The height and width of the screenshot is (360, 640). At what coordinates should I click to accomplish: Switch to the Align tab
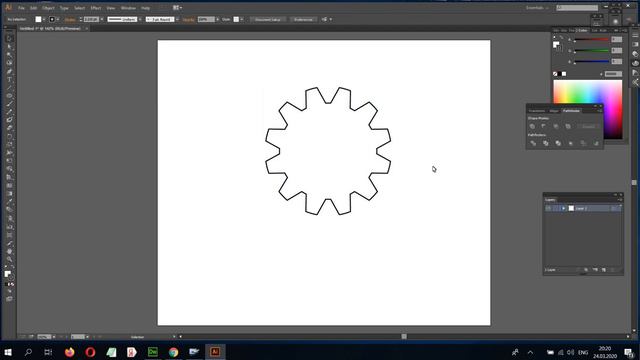pos(554,111)
